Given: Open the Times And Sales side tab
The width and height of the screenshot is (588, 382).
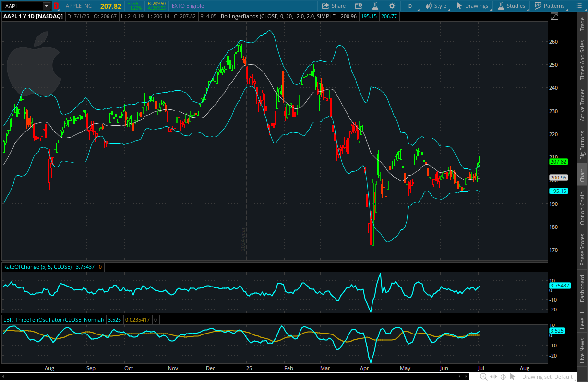Looking at the screenshot, I should pyautogui.click(x=582, y=60).
